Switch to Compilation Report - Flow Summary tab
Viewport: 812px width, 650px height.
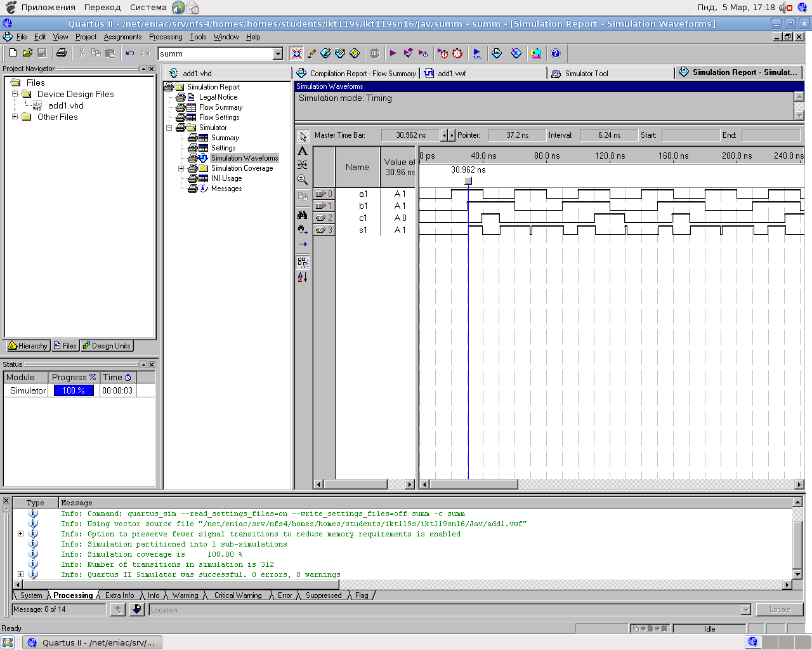point(356,74)
